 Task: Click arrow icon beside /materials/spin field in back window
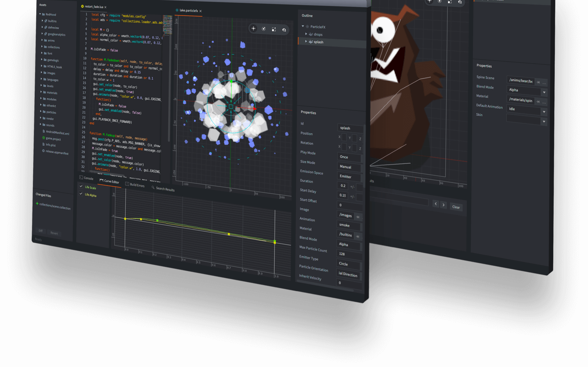538,102
